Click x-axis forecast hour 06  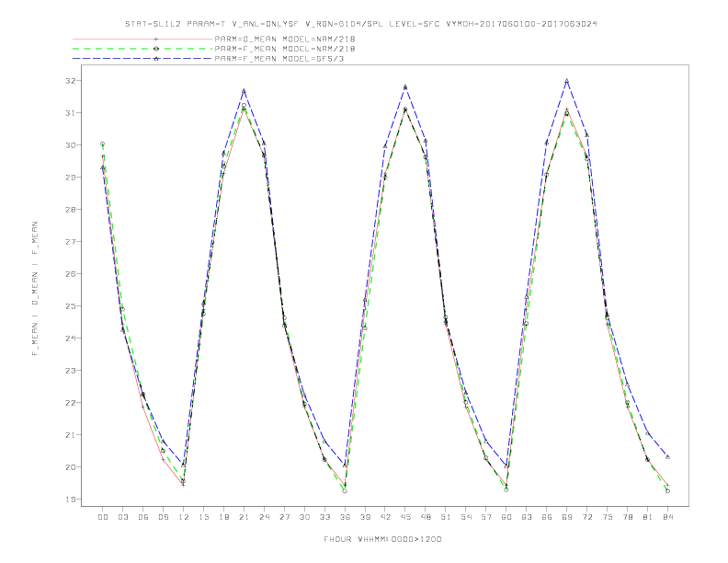pyautogui.click(x=143, y=517)
